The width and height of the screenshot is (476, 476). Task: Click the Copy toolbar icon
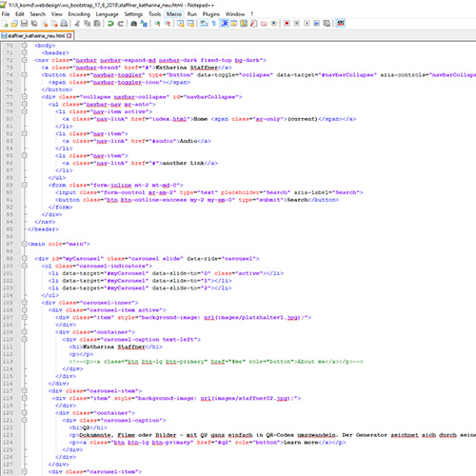point(88,24)
